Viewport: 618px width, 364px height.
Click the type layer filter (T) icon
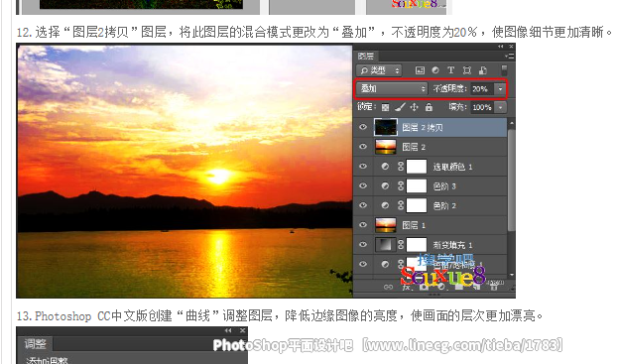(451, 70)
